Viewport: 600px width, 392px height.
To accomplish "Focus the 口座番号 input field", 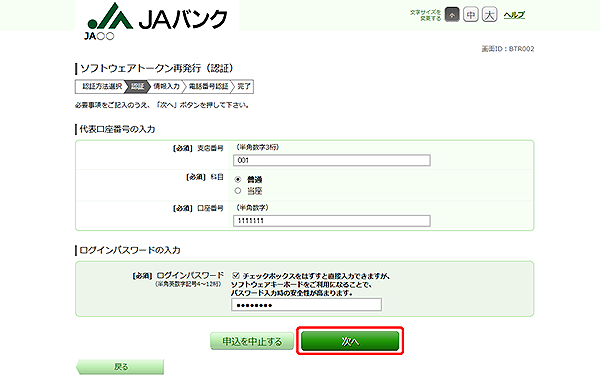I will [x=332, y=220].
